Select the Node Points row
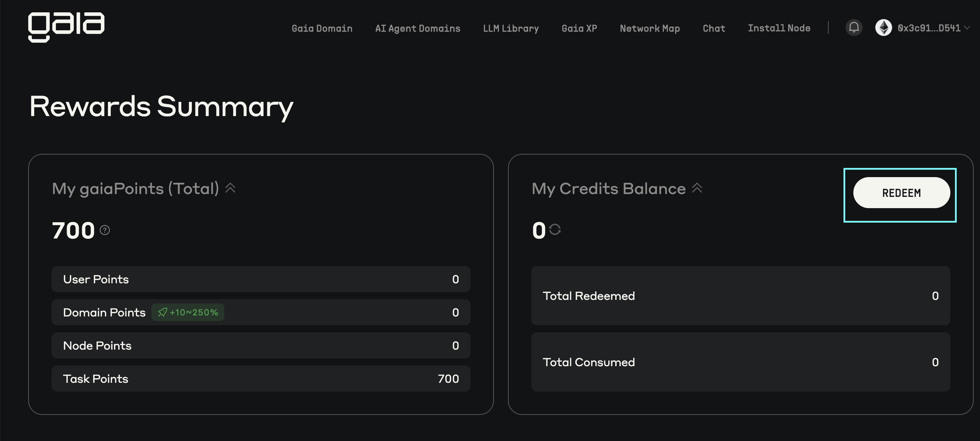Image resolution: width=980 pixels, height=441 pixels. pos(261,345)
